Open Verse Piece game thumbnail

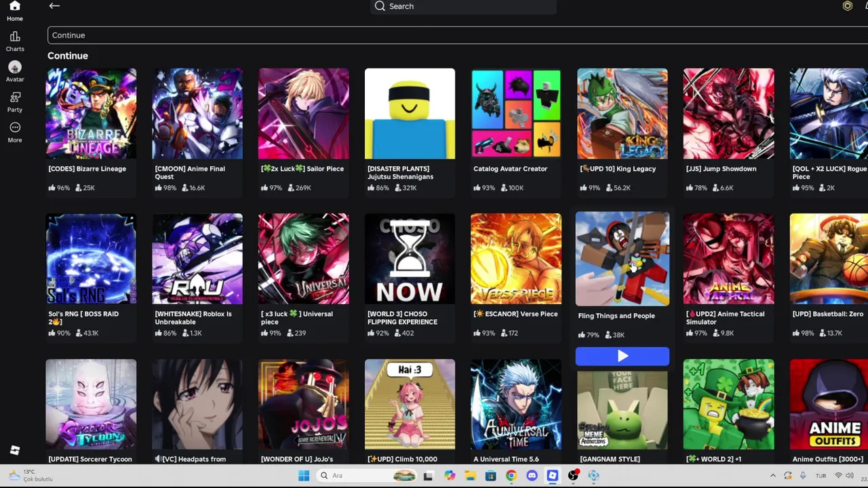pos(516,259)
